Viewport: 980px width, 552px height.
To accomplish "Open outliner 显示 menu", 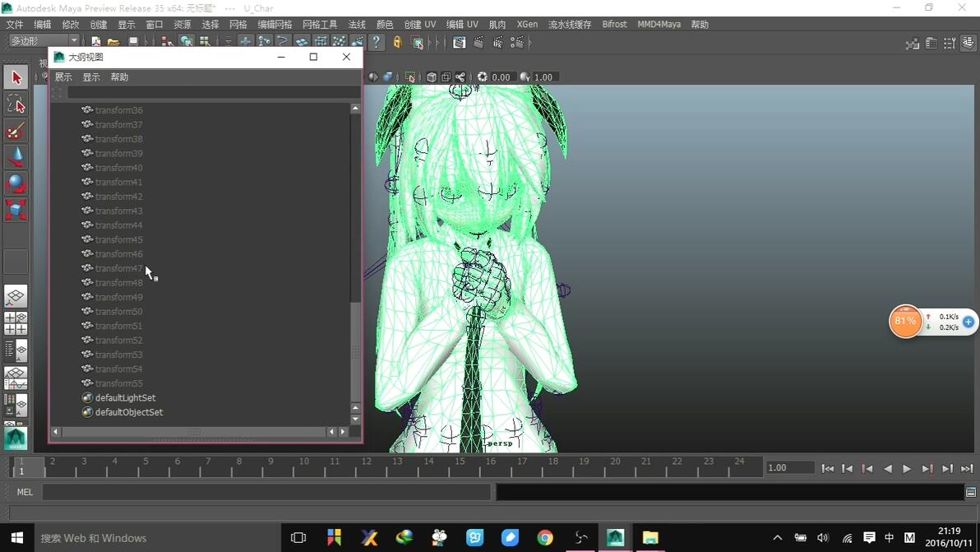I will click(x=91, y=77).
